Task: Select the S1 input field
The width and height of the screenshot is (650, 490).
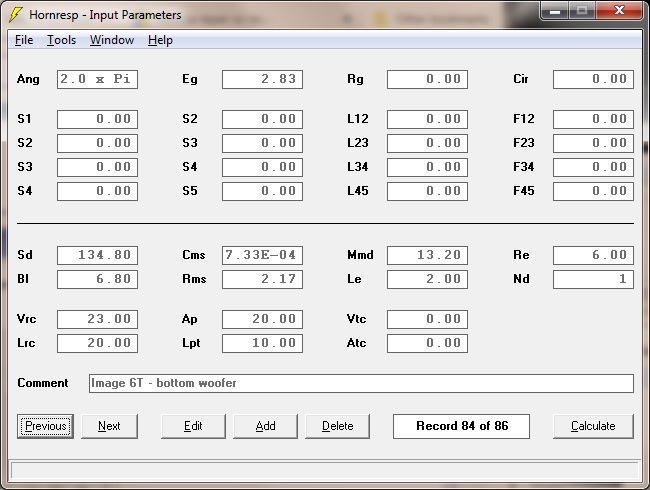Action: (97, 119)
